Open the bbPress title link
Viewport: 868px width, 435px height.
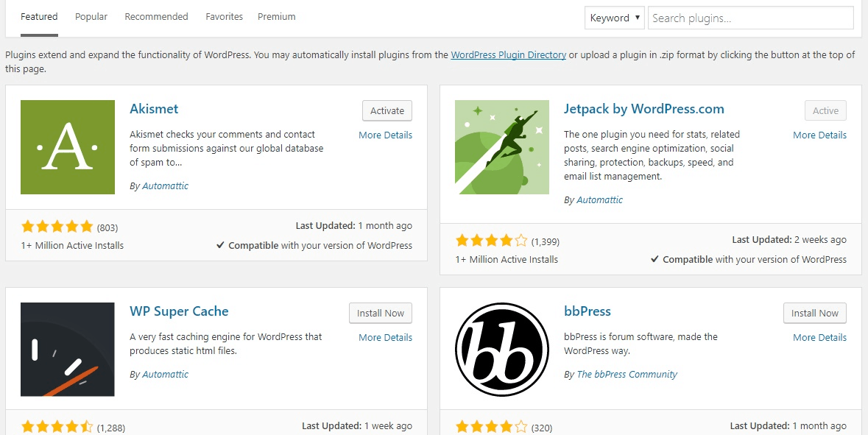point(588,311)
